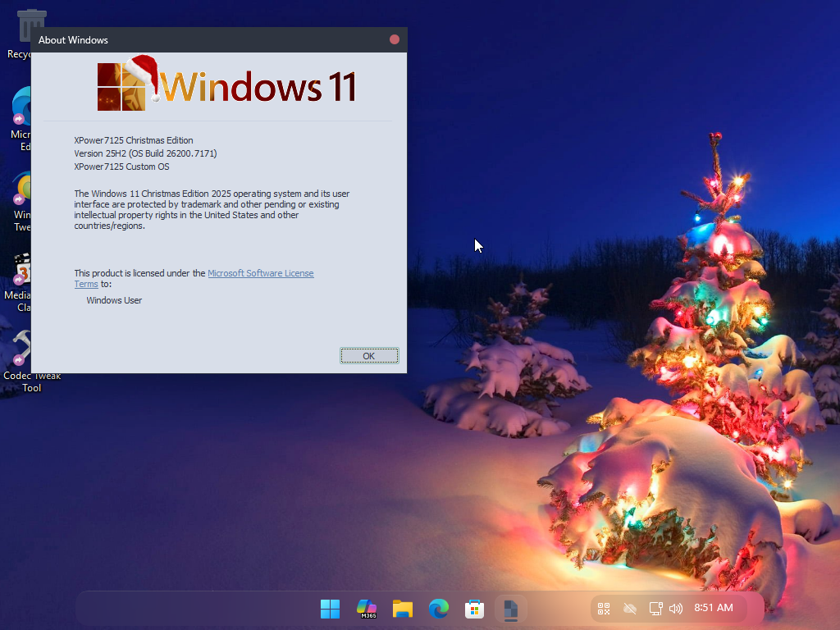Screen dimensions: 840x630
Task: Open File Explorer from the taskbar
Action: point(402,609)
